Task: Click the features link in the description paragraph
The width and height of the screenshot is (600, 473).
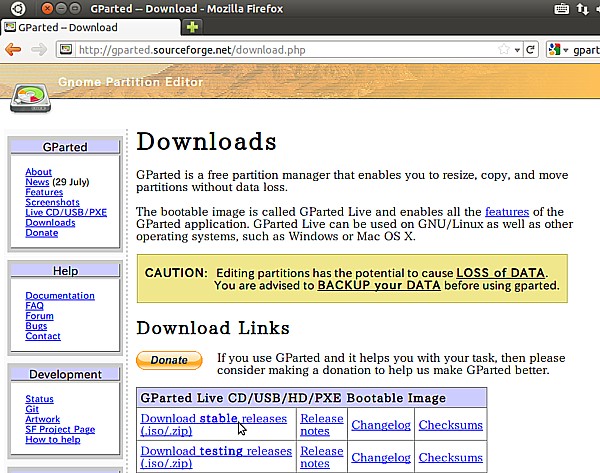Action: pos(507,212)
